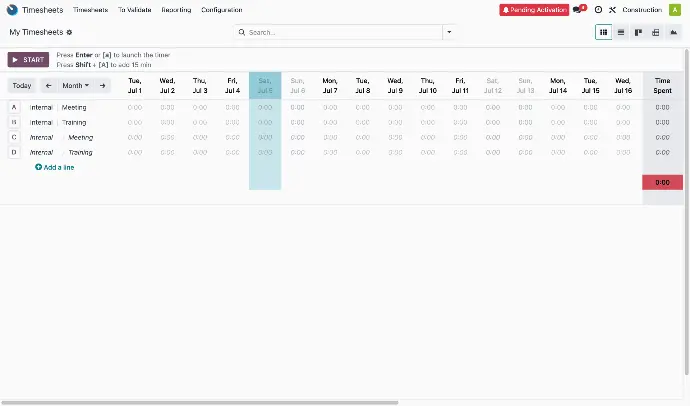Go to the next period arrow
Image resolution: width=690 pixels, height=406 pixels.
pyautogui.click(x=102, y=86)
